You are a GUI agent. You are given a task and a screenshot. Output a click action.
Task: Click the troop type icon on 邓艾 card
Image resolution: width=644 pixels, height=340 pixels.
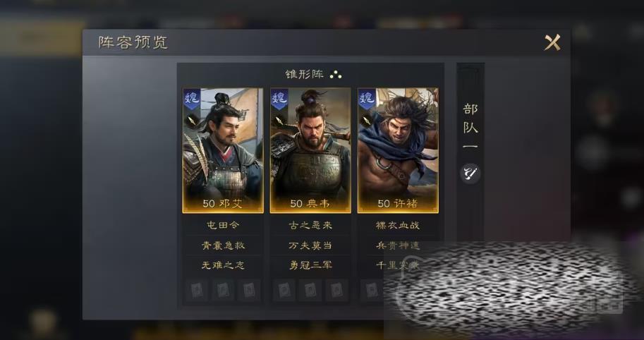191,121
